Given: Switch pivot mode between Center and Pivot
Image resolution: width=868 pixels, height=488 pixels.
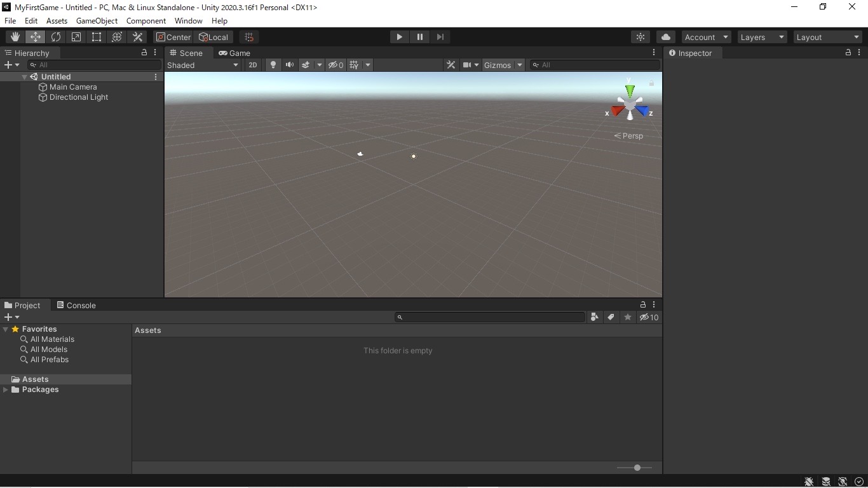Looking at the screenshot, I should pyautogui.click(x=172, y=37).
